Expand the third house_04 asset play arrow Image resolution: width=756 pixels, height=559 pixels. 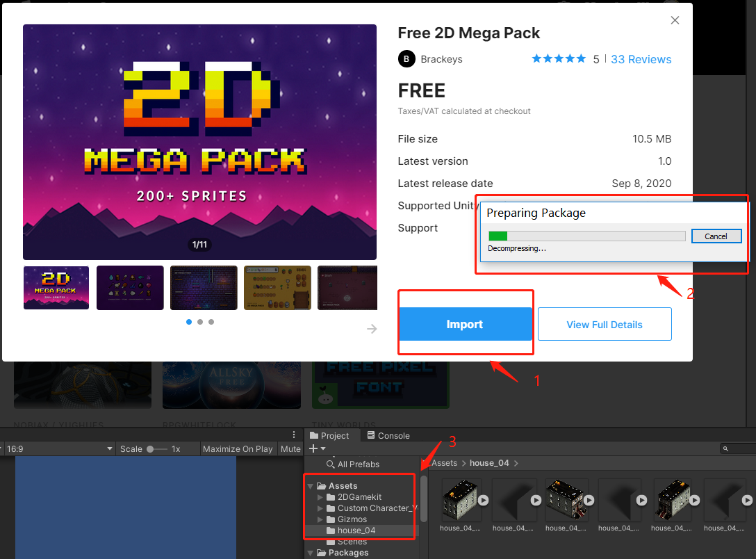[x=589, y=501]
